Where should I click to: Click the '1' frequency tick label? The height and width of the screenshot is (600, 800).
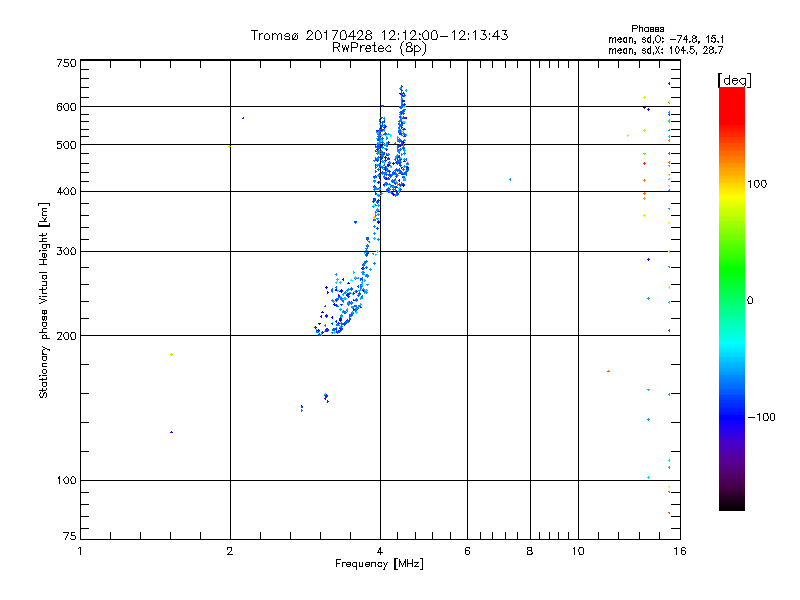pyautogui.click(x=80, y=551)
